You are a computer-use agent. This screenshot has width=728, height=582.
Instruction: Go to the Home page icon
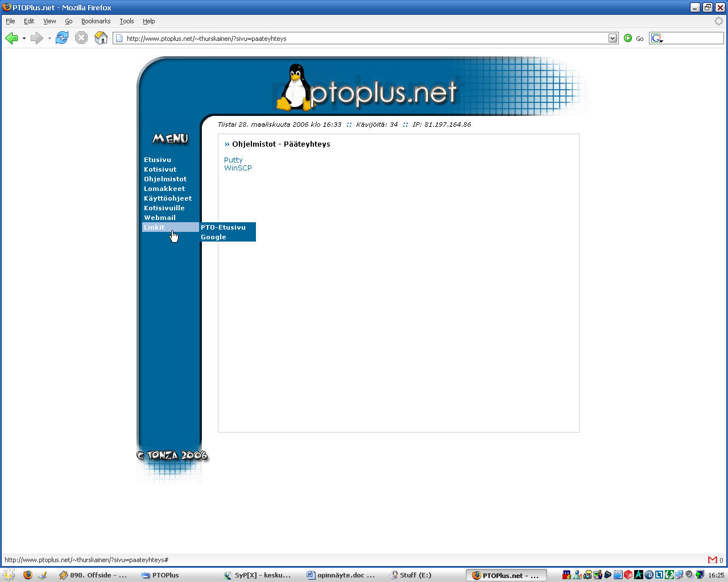click(101, 38)
